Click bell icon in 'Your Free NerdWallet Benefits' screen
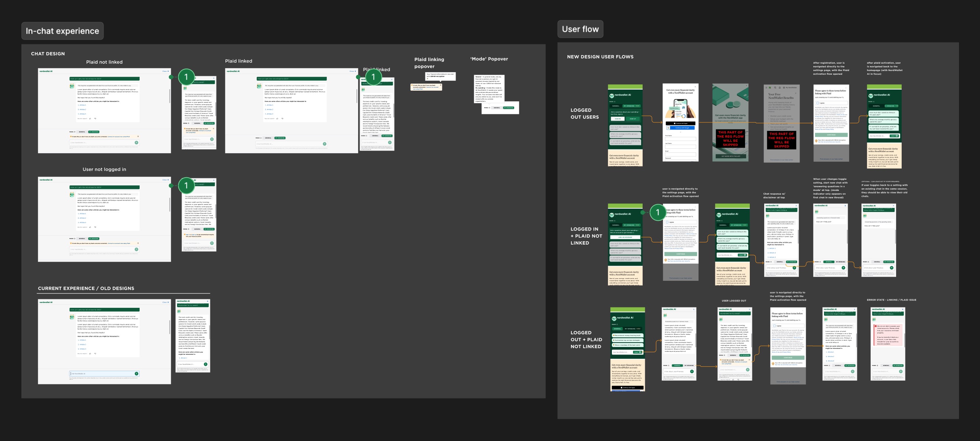The image size is (980, 441). pos(779,88)
